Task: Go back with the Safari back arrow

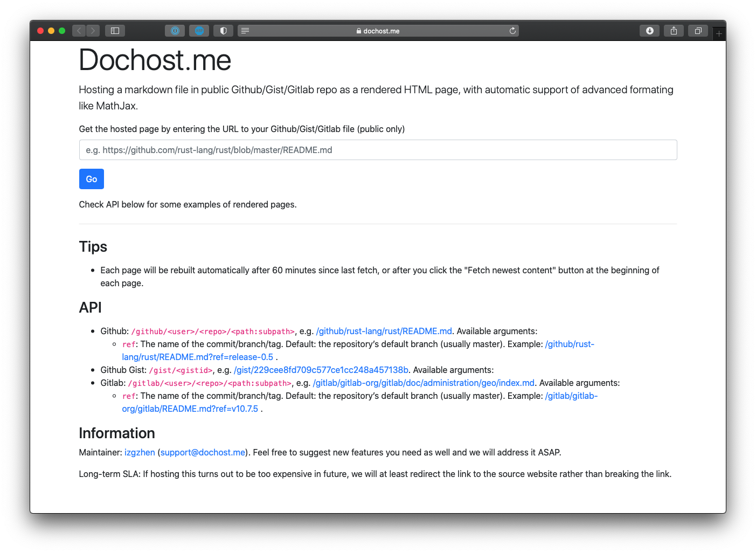Action: 79,31
